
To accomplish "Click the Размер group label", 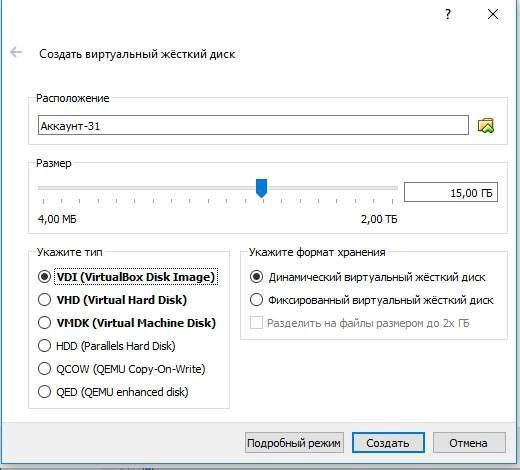I will pos(54,163).
